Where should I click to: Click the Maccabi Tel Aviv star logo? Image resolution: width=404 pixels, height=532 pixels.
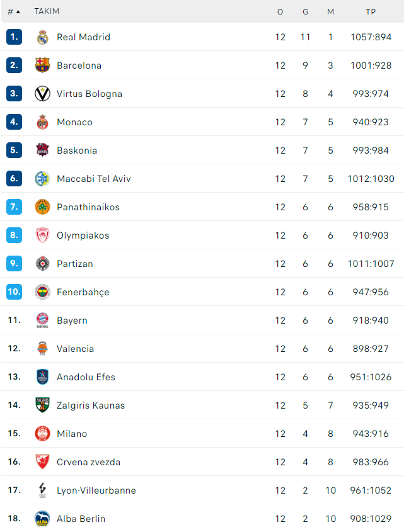pos(42,178)
